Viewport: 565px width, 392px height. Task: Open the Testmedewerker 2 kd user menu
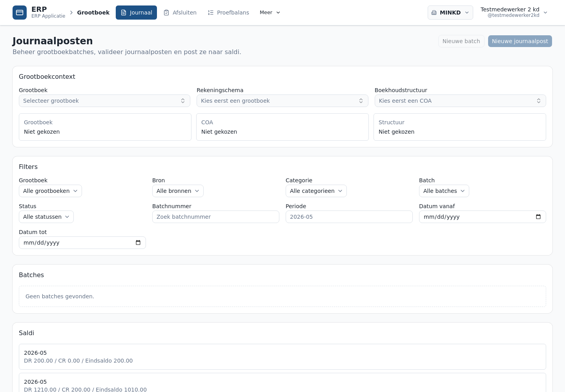[514, 13]
